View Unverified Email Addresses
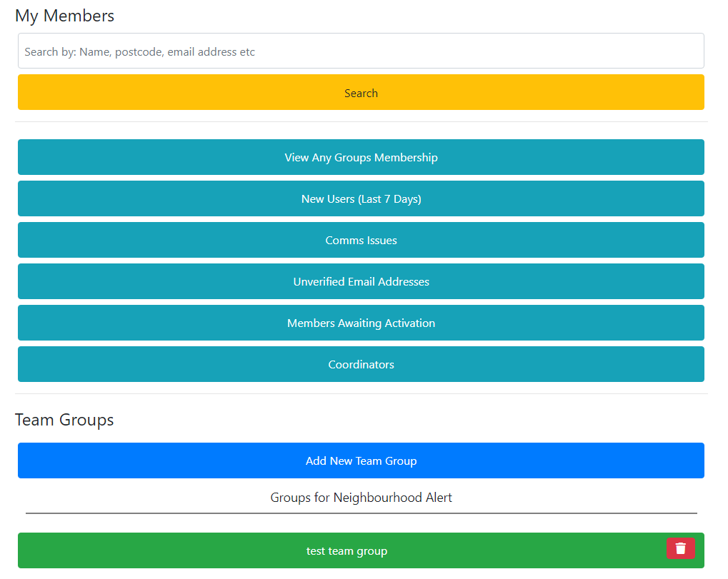Viewport: 728px width, 579px height. [361, 281]
